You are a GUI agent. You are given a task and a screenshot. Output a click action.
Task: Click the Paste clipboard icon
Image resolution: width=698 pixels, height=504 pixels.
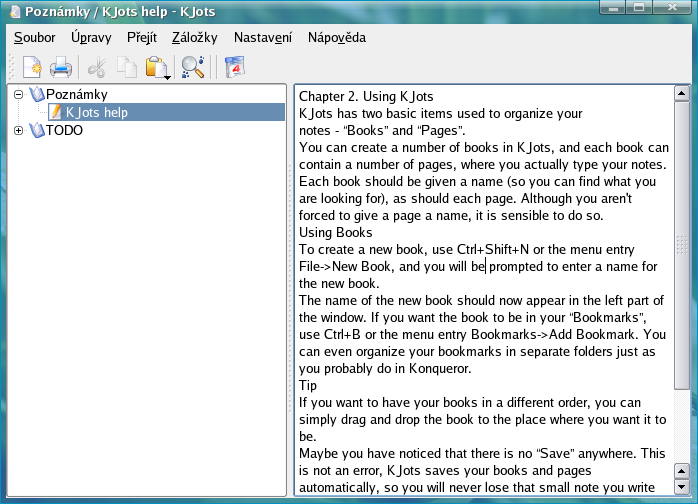pos(155,67)
